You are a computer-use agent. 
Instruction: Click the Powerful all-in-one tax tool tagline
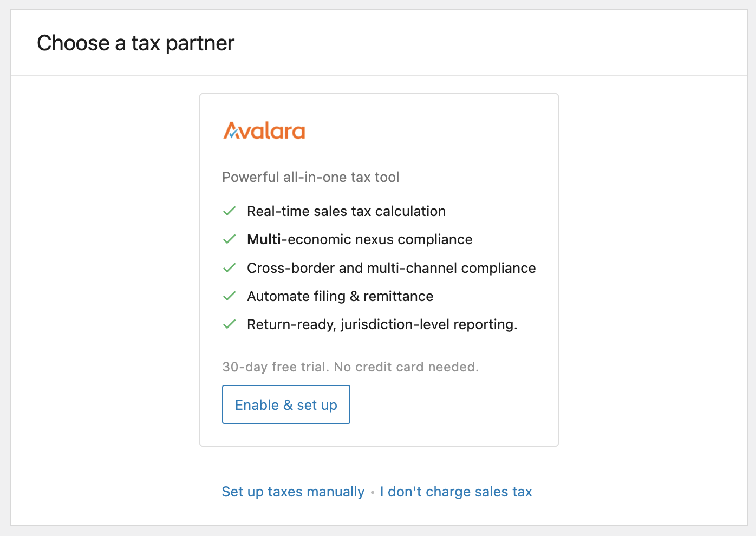310,177
